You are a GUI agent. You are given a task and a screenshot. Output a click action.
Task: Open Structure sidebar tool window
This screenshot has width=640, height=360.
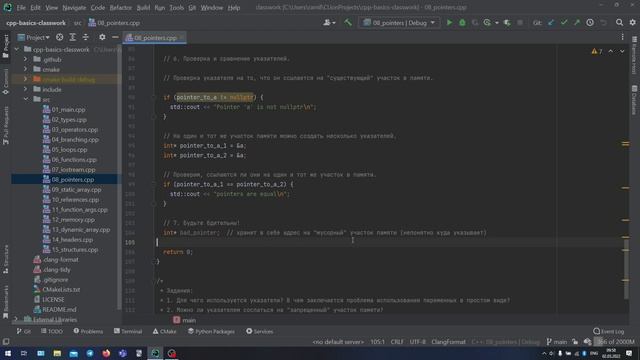5,260
